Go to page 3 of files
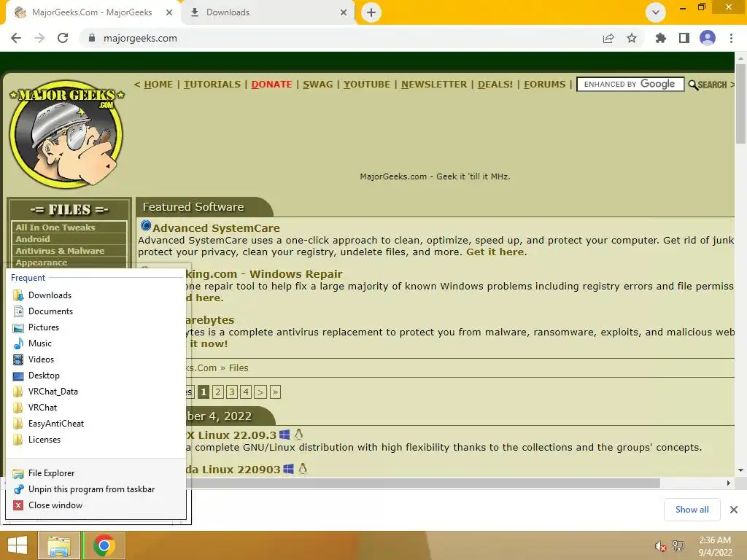The width and height of the screenshot is (747, 560). point(231,392)
